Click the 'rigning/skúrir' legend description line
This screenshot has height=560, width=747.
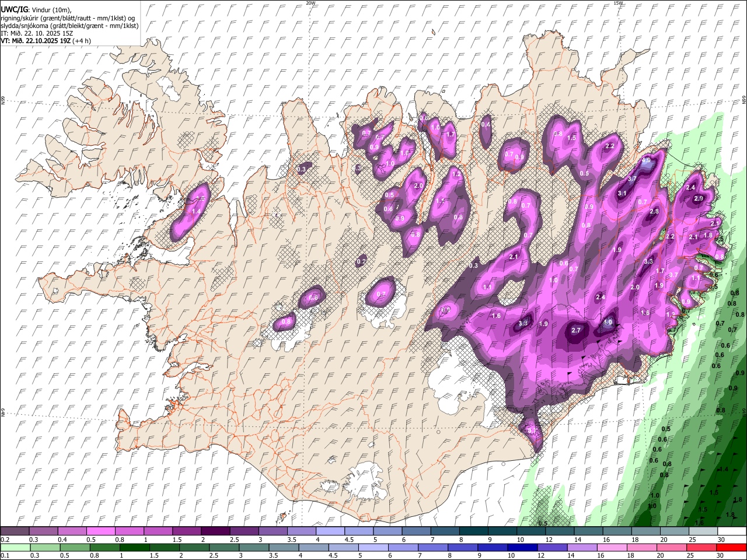point(69,19)
